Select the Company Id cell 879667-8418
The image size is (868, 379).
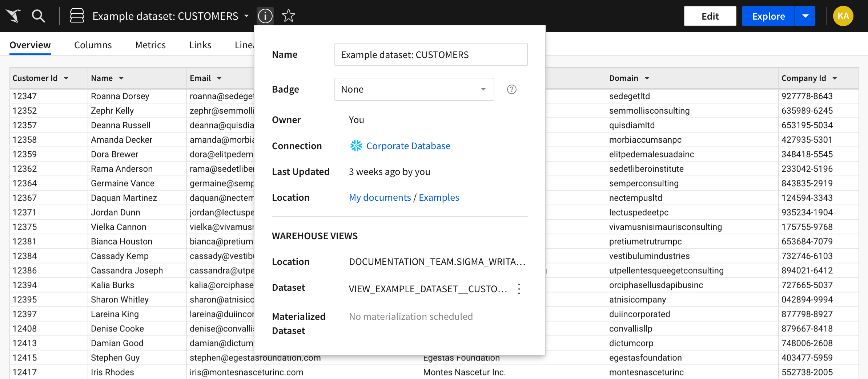click(818, 329)
